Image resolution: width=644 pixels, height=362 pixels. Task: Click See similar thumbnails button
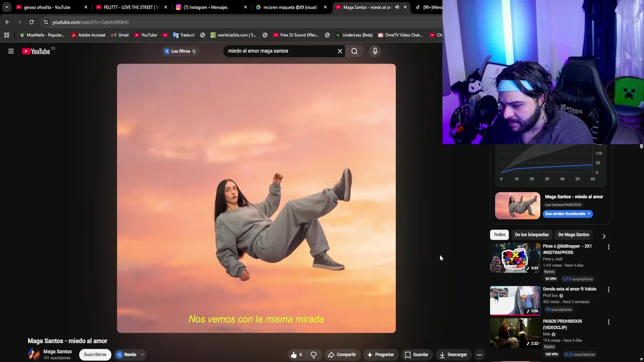point(568,214)
